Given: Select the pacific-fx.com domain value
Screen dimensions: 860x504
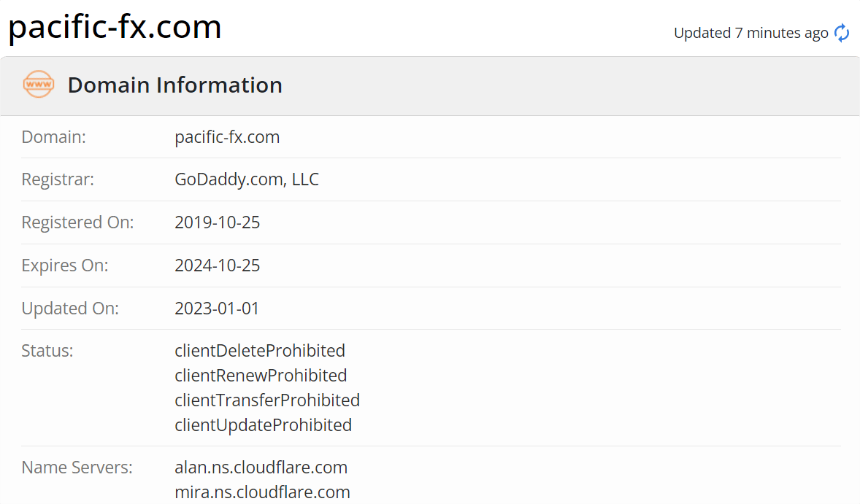Looking at the screenshot, I should [x=227, y=137].
